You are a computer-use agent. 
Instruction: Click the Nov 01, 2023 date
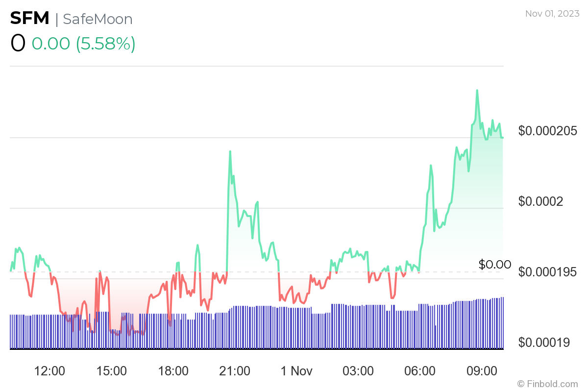(x=552, y=14)
